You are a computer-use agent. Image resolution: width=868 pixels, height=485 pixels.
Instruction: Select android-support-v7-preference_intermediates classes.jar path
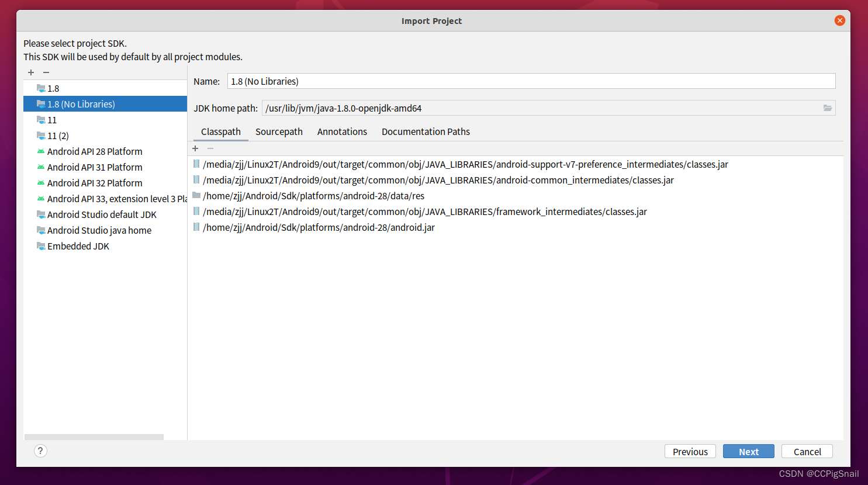point(465,164)
